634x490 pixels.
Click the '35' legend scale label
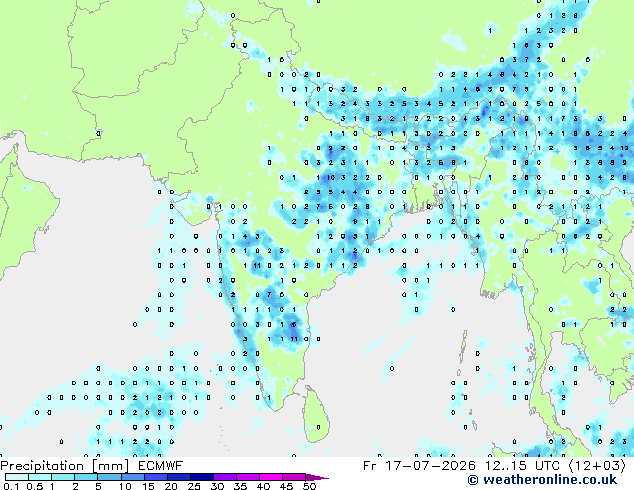pyautogui.click(x=240, y=486)
